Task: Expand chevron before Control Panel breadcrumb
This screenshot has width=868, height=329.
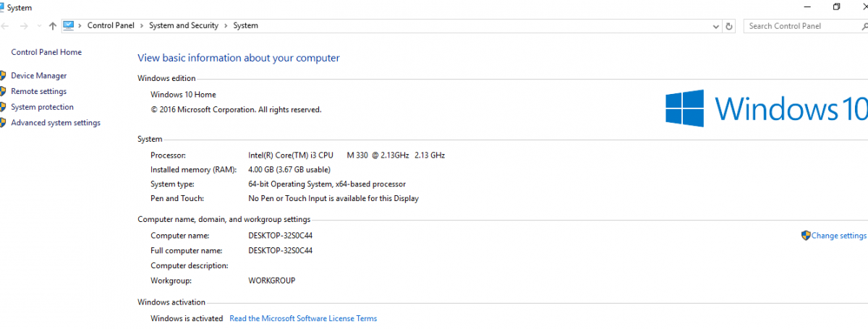Action: 80,25
